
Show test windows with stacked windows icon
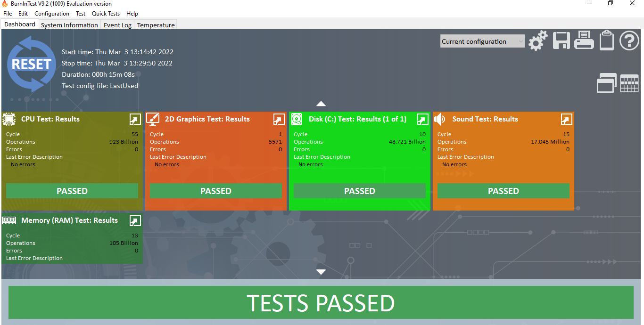pos(606,83)
